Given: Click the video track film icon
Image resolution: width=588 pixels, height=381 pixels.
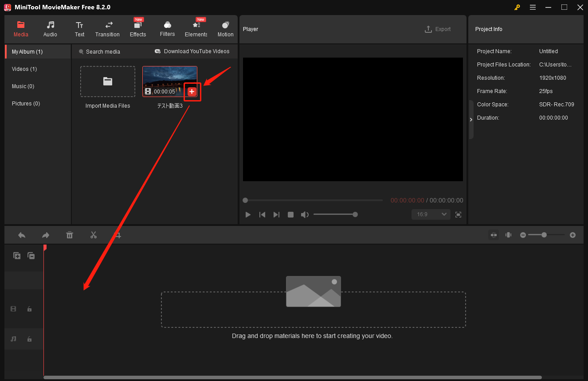Looking at the screenshot, I should tap(13, 309).
